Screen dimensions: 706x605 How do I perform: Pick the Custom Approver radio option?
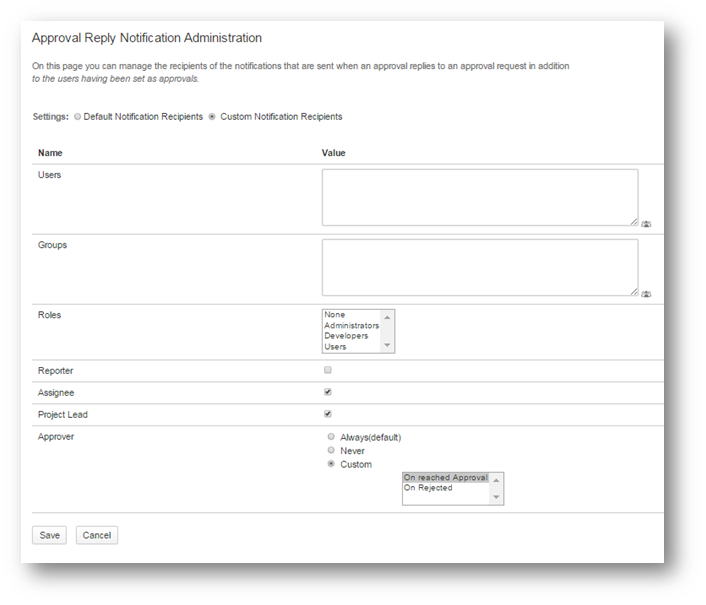(332, 464)
